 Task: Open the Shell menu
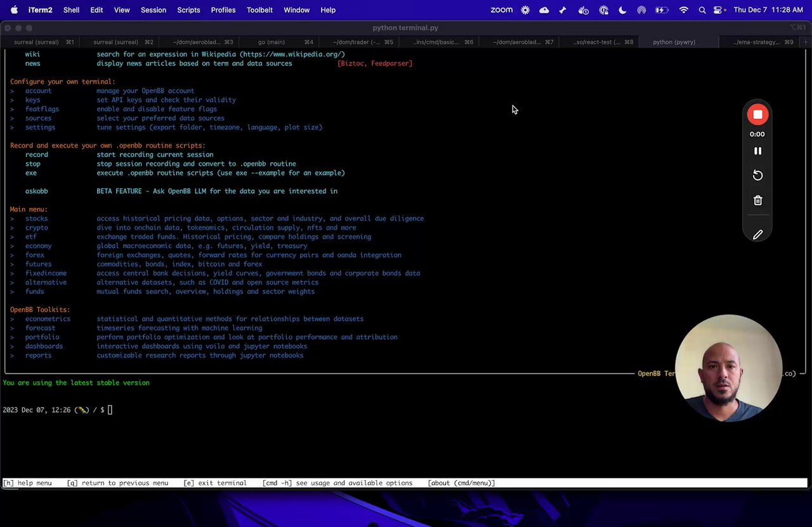pos(71,10)
